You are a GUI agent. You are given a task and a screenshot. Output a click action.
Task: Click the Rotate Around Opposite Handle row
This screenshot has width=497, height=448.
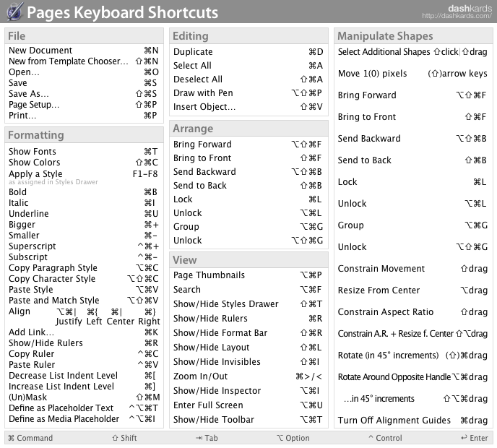(412, 377)
